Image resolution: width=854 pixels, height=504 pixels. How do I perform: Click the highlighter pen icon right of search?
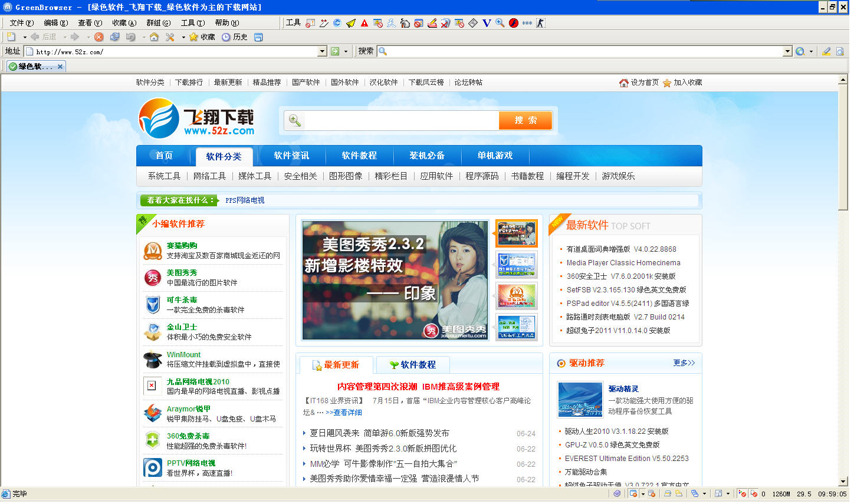826,51
